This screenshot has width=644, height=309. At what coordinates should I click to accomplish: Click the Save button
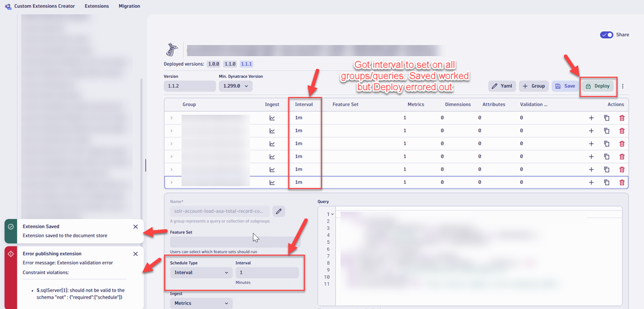(x=565, y=86)
